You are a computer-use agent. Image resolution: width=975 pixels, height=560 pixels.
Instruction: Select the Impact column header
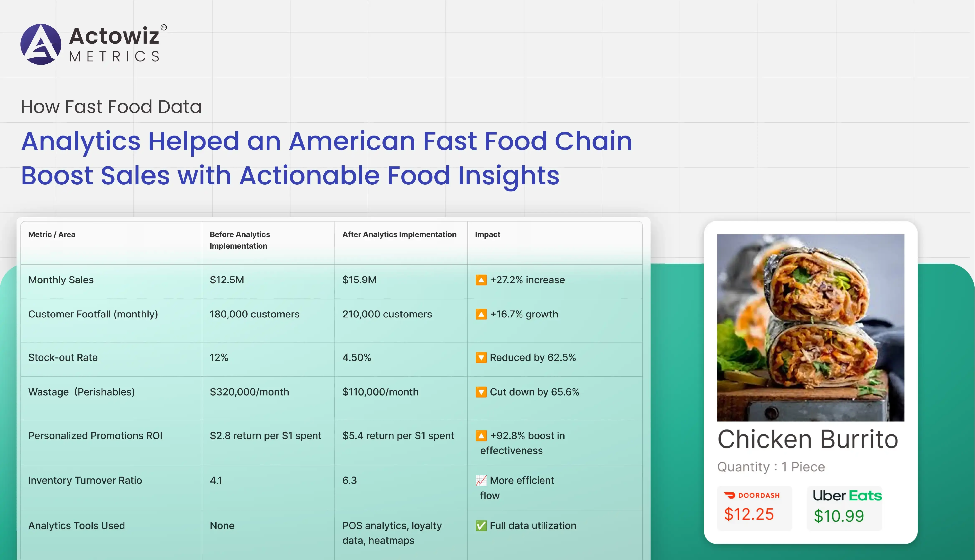tap(487, 235)
